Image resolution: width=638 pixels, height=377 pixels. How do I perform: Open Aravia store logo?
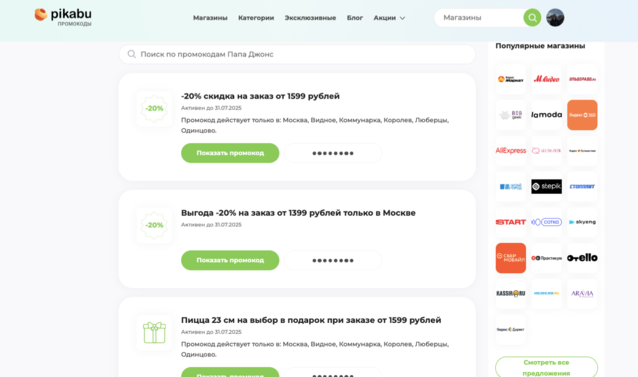click(582, 294)
